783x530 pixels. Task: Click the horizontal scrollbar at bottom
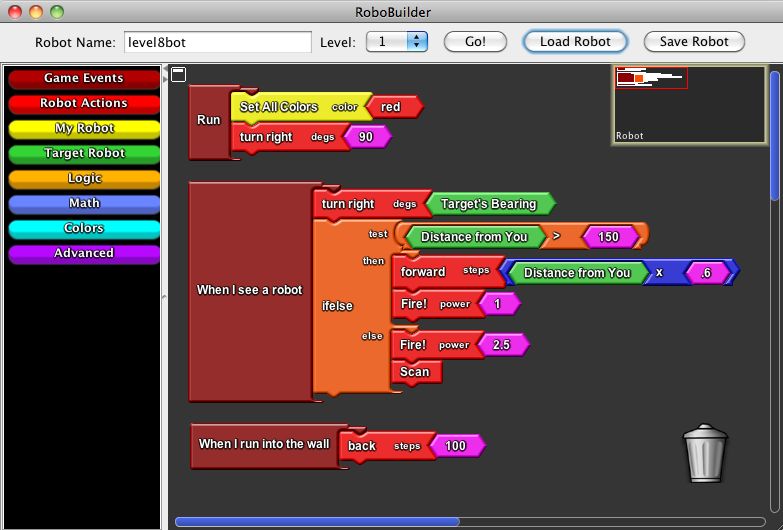coord(317,522)
